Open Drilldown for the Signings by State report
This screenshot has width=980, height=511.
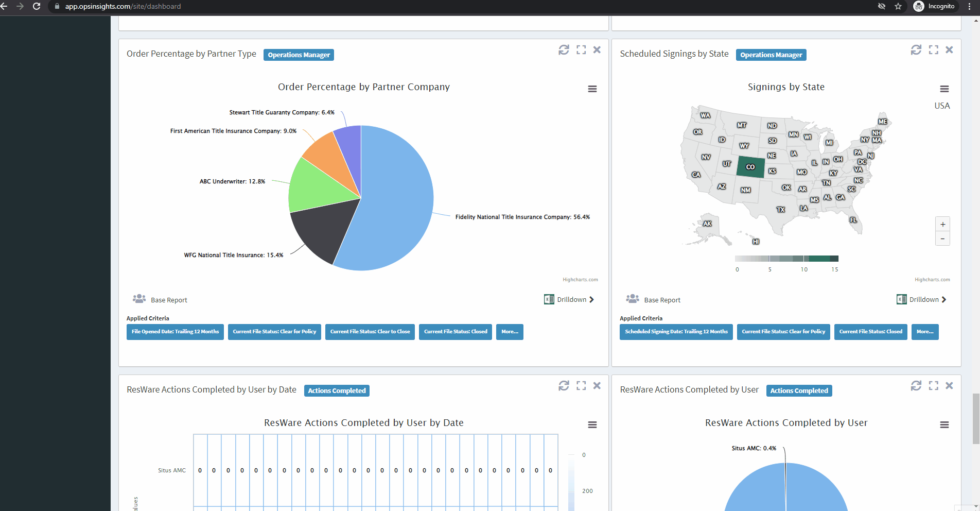tap(922, 300)
